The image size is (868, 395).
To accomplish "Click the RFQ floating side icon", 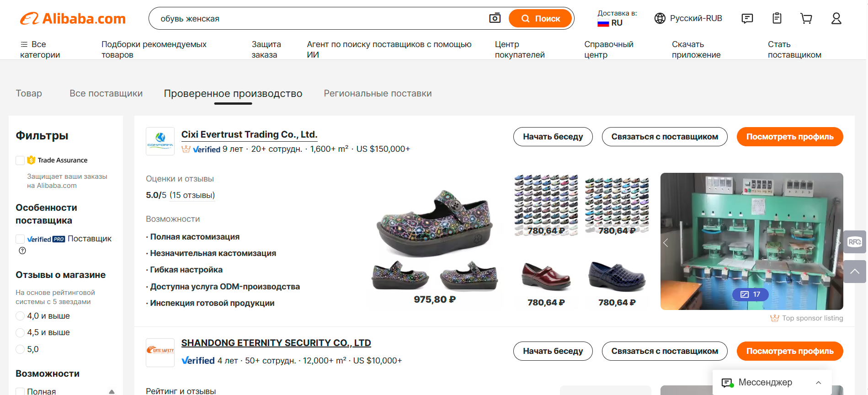I will pos(854,242).
